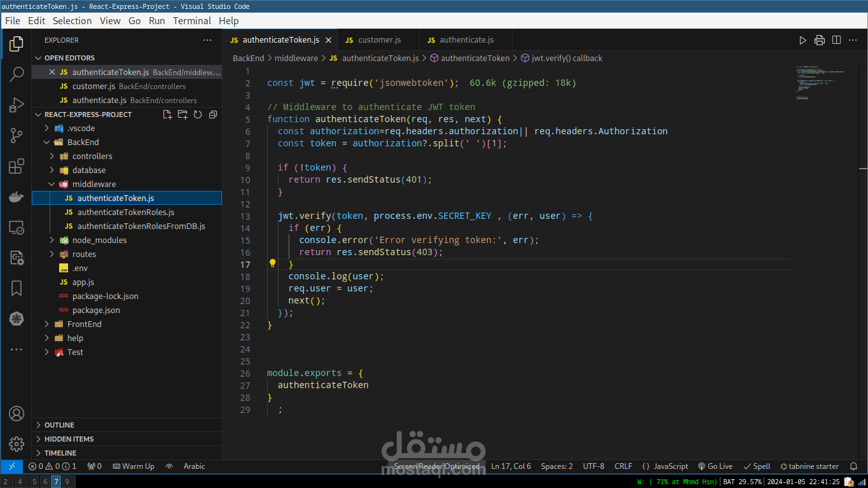Open the Help menu
This screenshot has height=488, width=868.
click(229, 20)
